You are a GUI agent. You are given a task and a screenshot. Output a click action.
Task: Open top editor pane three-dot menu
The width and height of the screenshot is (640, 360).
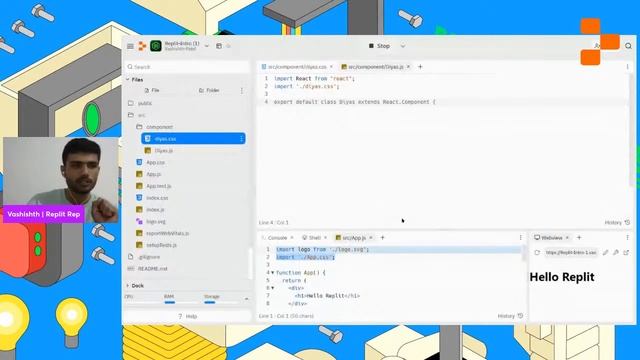(x=628, y=67)
